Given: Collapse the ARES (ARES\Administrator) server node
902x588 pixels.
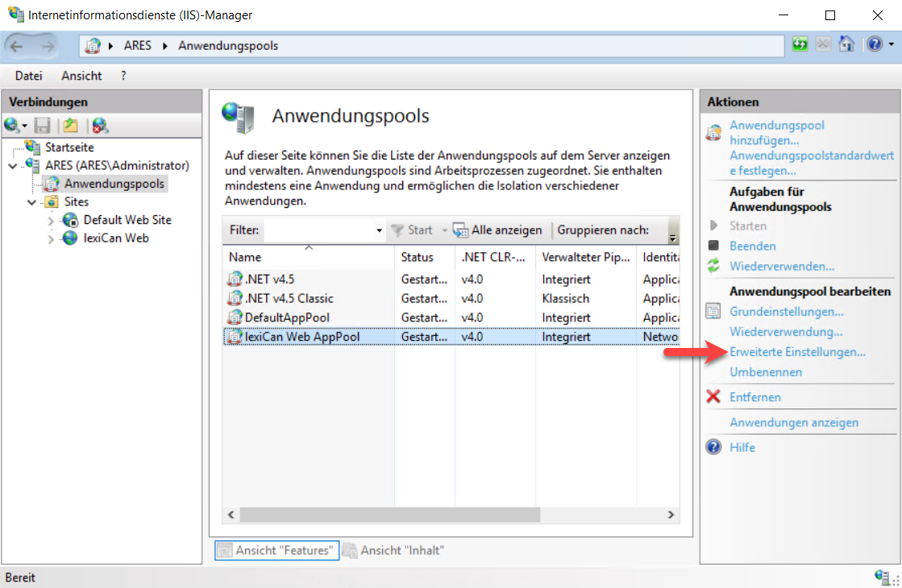Looking at the screenshot, I should point(12,166).
